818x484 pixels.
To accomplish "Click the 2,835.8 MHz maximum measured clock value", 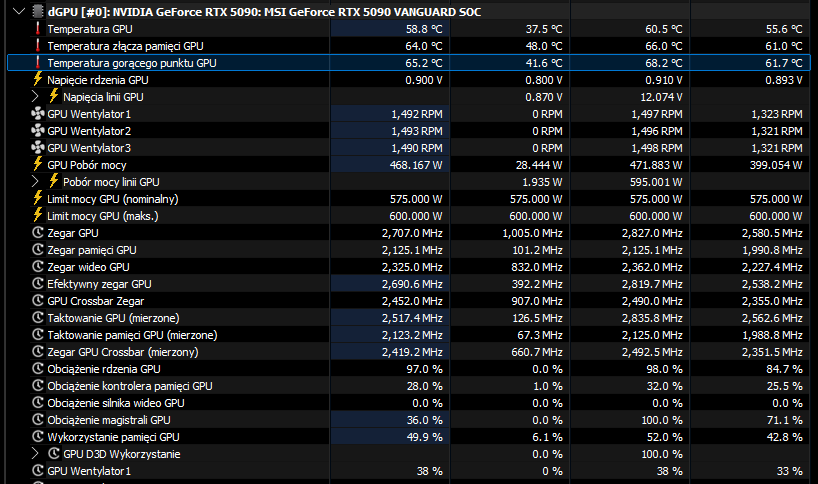I will click(x=652, y=318).
